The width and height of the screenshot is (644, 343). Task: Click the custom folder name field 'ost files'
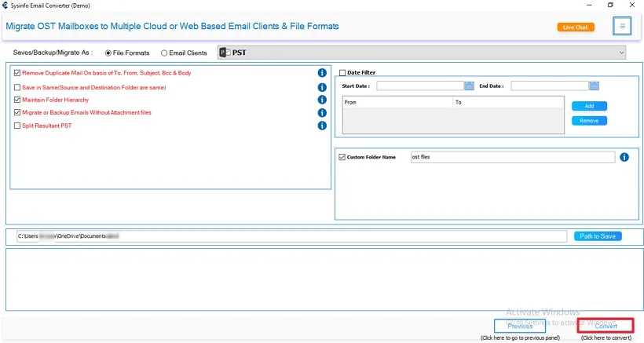(513, 157)
